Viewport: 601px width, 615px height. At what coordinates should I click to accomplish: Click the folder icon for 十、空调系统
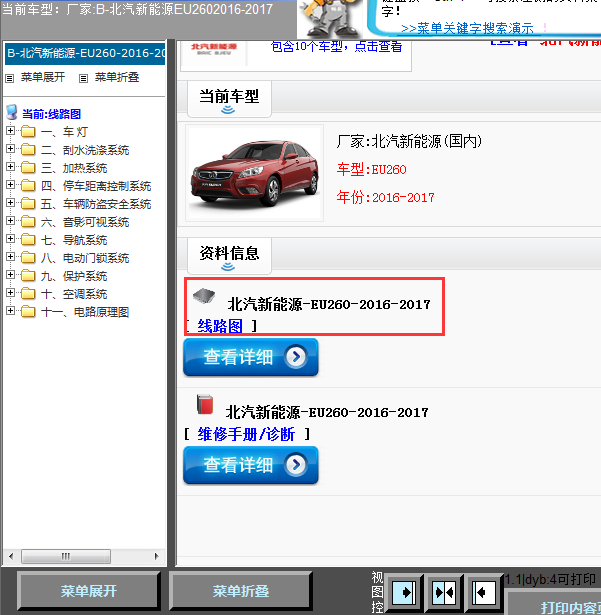28,294
